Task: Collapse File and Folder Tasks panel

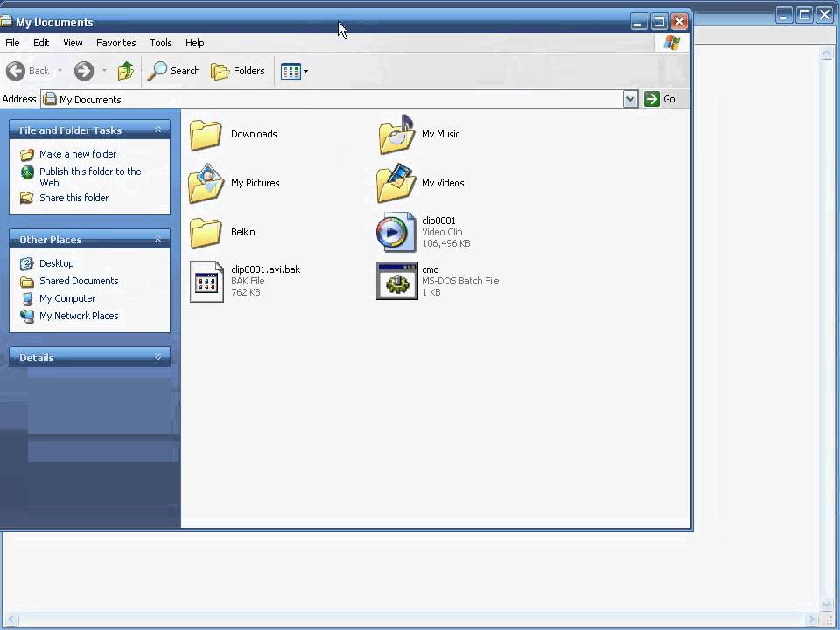Action: (157, 129)
